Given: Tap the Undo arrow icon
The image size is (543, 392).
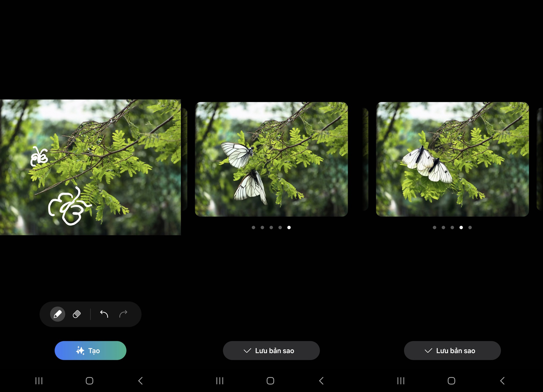Looking at the screenshot, I should (x=104, y=314).
